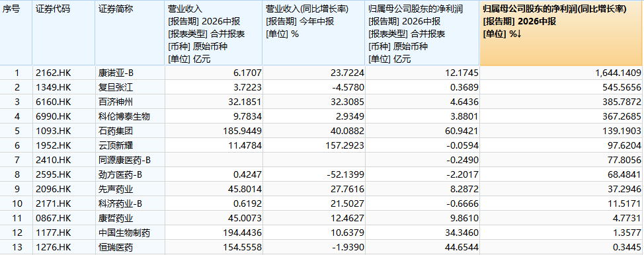The height and width of the screenshot is (255, 644).
Task: Select stock name 康哲药业
Action: tap(116, 218)
